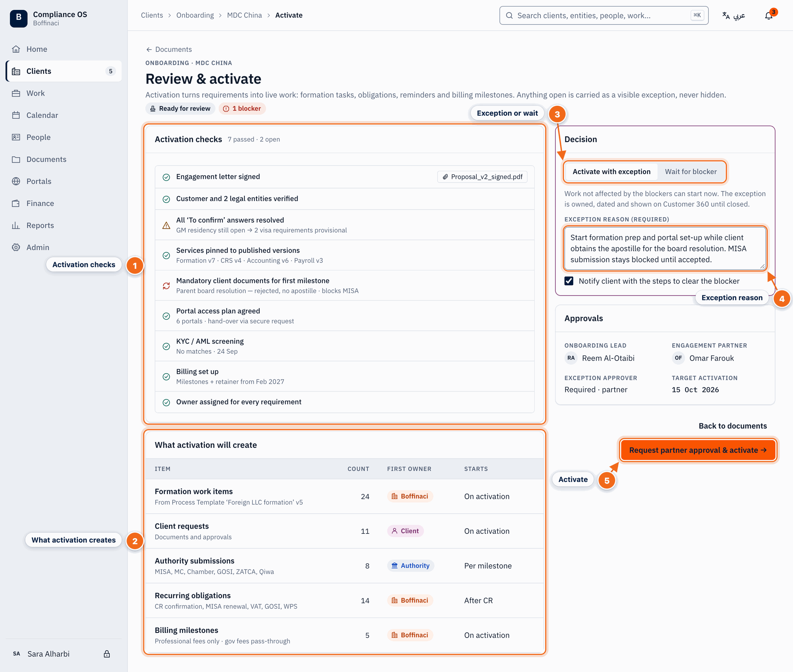This screenshot has height=672, width=793.
Task: Open Work in the sidebar
Action: (63, 93)
